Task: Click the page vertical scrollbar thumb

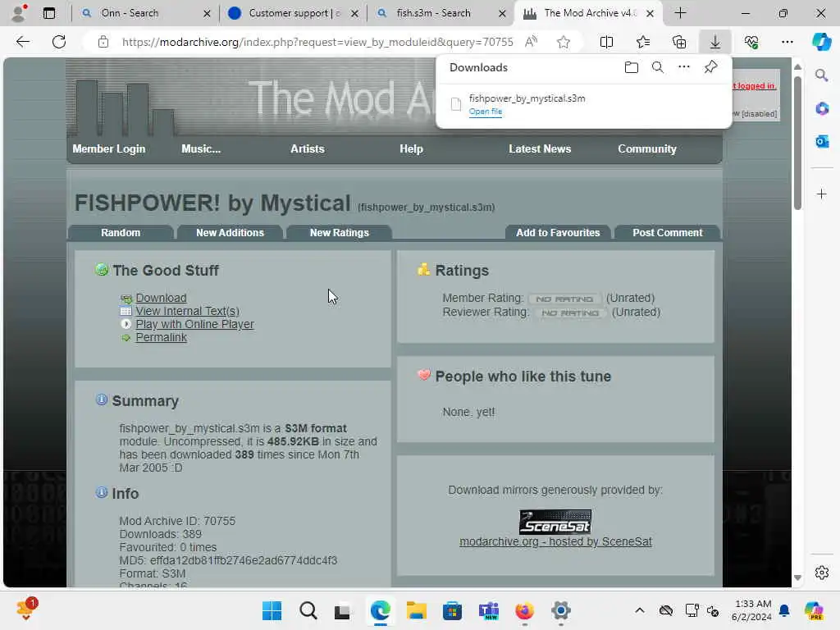Action: [x=797, y=143]
